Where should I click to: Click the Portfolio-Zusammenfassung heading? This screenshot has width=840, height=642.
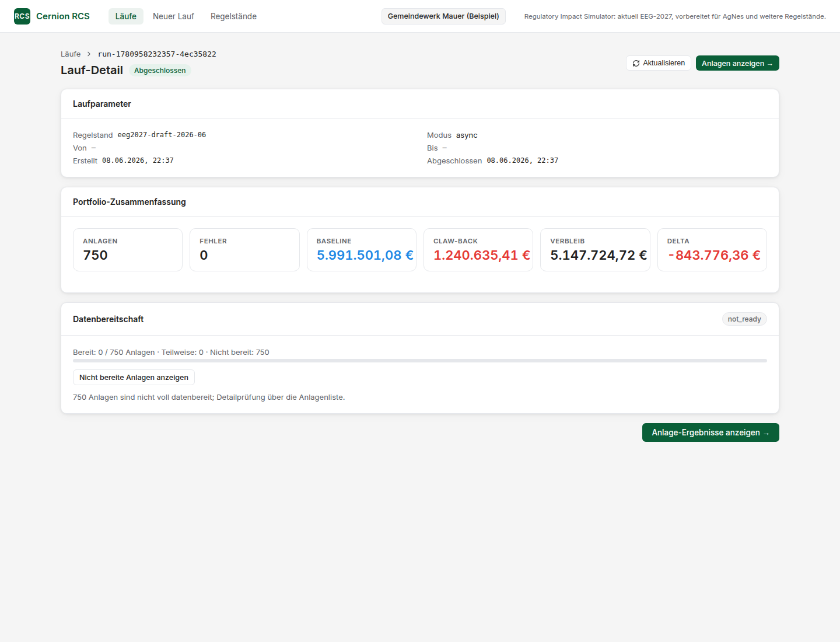pyautogui.click(x=129, y=202)
